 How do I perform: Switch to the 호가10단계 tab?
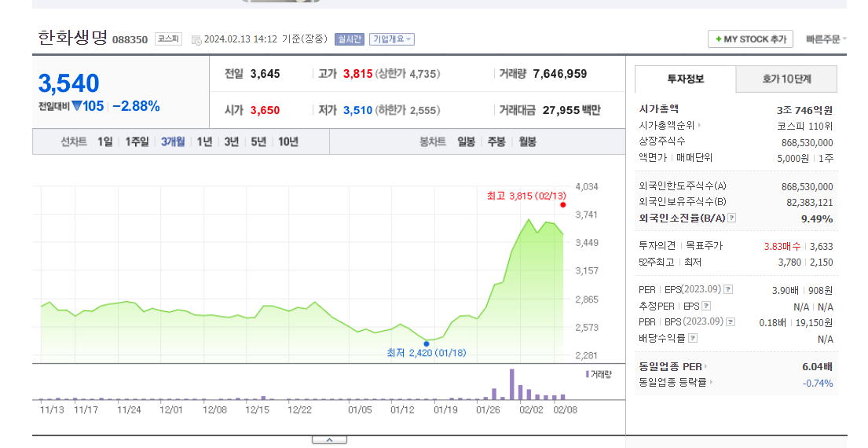(786, 79)
